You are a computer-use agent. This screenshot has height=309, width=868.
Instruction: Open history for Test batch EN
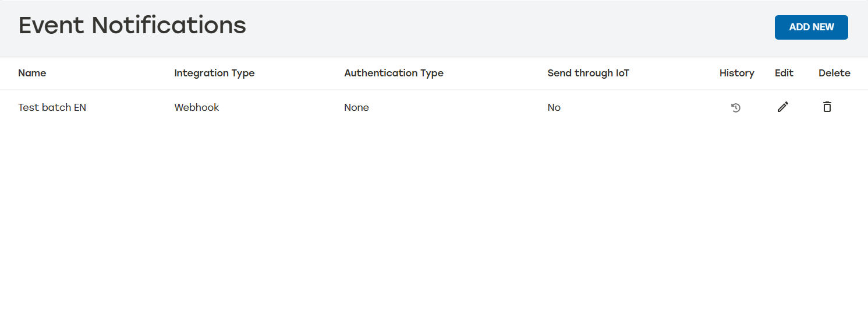[x=736, y=107]
